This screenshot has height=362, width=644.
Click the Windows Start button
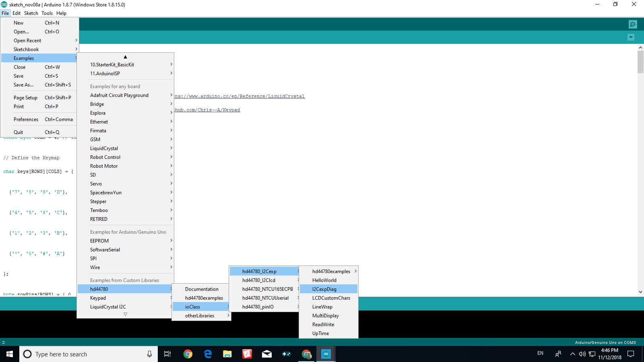[10, 354]
